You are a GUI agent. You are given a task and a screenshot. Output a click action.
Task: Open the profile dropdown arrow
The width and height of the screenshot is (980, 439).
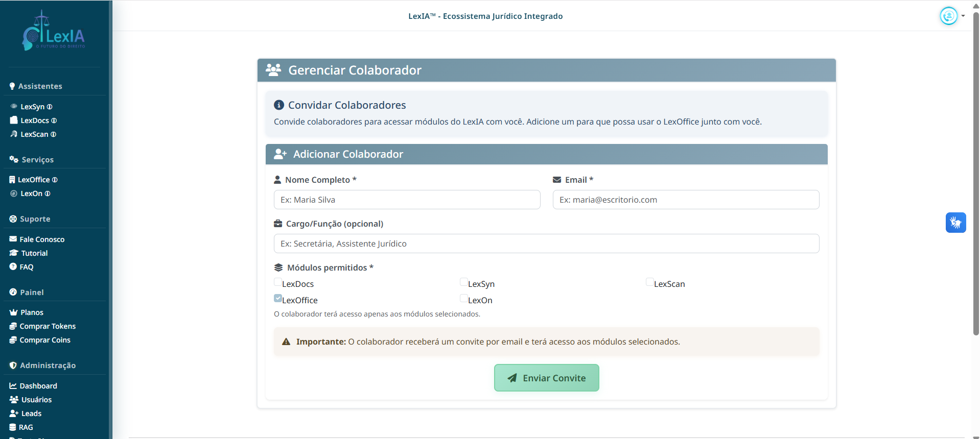tap(964, 16)
